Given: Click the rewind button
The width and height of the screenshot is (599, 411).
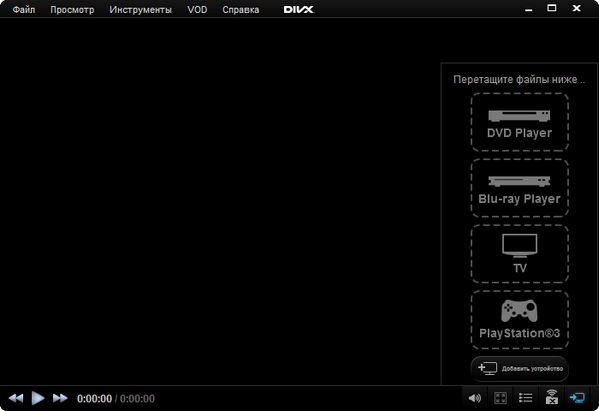Looking at the screenshot, I should pos(16,398).
